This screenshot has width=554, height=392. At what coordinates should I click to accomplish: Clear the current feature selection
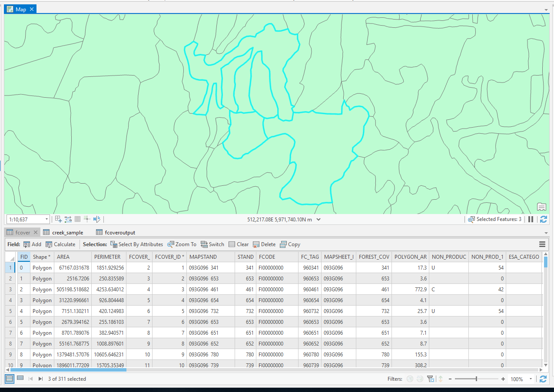tap(238, 244)
